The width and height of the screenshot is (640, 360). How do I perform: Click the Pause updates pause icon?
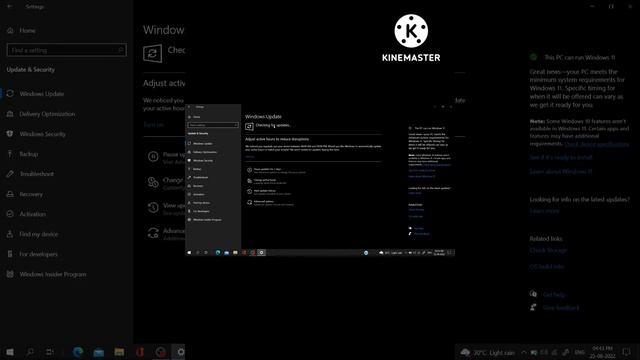[x=153, y=156]
